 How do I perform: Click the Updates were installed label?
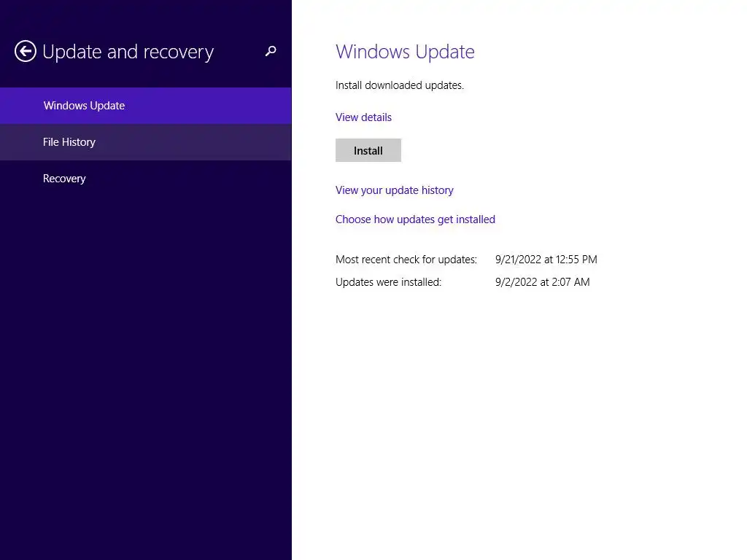click(388, 282)
